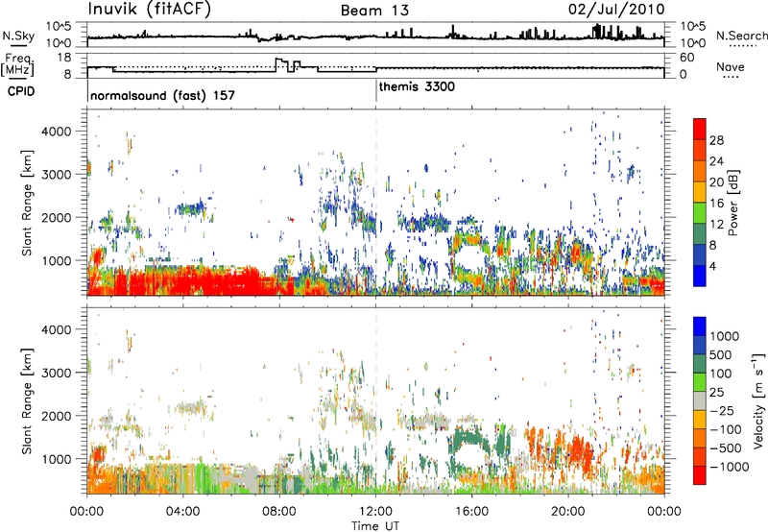Click the "Inuvik (fitACF)" plot title
This screenshot has height=532, width=768.
click(150, 10)
